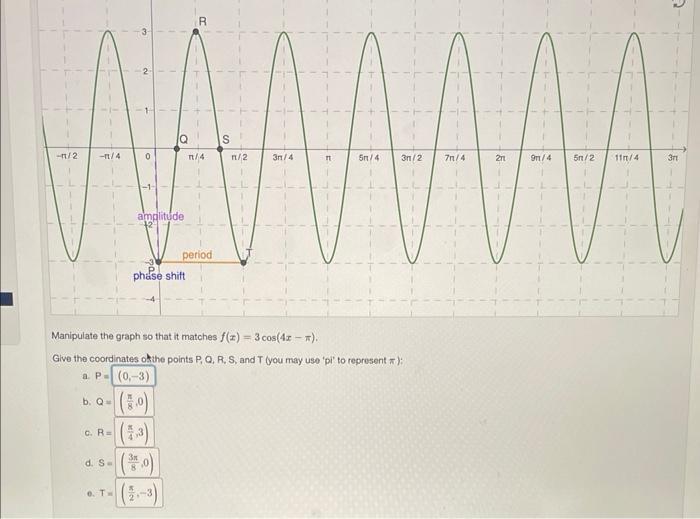
Task: Click the 3π/4 x-axis label
Action: click(x=283, y=157)
